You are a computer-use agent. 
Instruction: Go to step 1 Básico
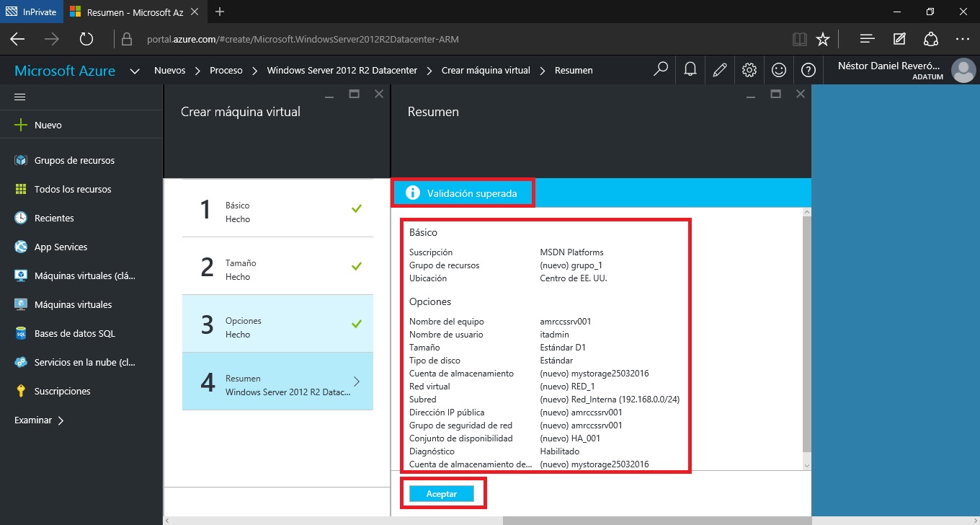click(x=277, y=208)
